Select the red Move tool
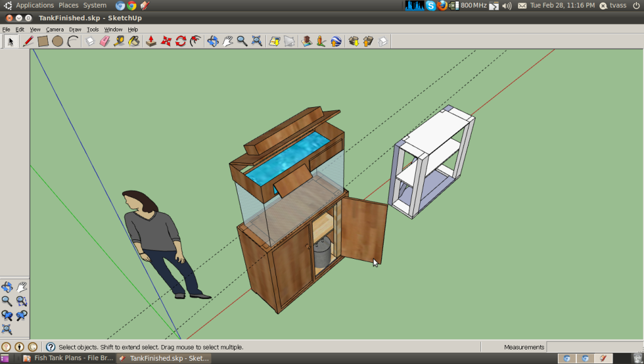The height and width of the screenshot is (364, 644). 166,41
